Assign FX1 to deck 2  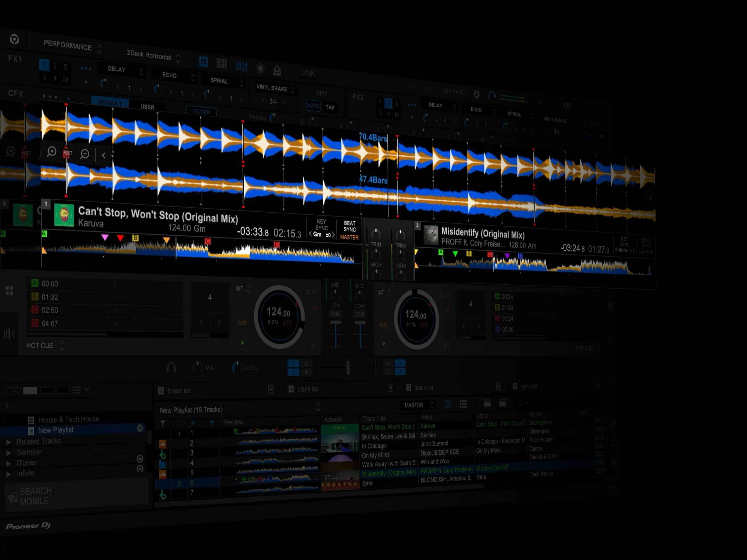[55, 66]
